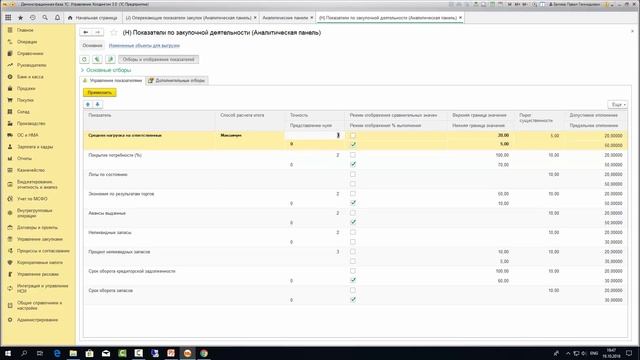Screen dimensions: 640x360
Task: Switch to Оперирующие показатели закупок tab
Action: [189, 18]
